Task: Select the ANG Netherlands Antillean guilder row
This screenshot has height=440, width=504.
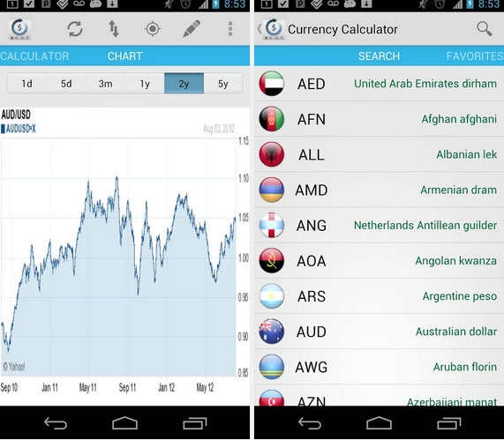Action: click(x=379, y=225)
